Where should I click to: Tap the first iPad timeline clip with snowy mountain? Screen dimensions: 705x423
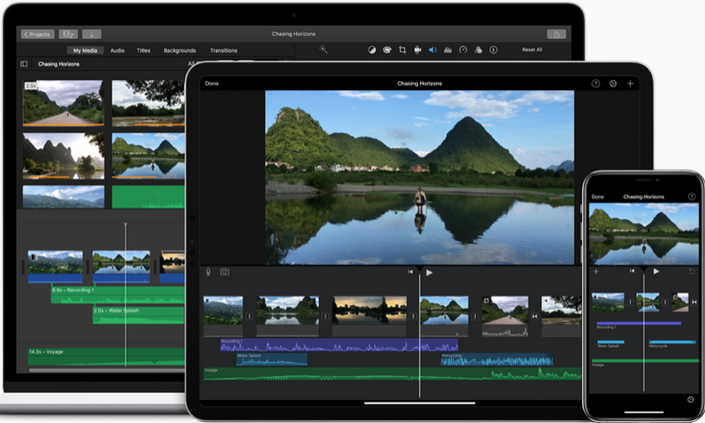pos(223,316)
